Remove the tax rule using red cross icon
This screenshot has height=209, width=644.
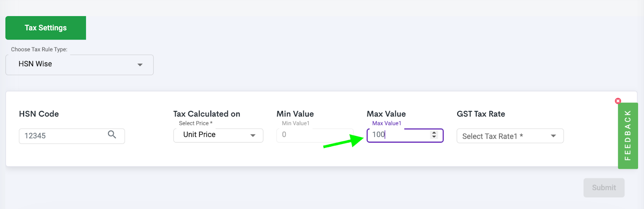point(618,101)
